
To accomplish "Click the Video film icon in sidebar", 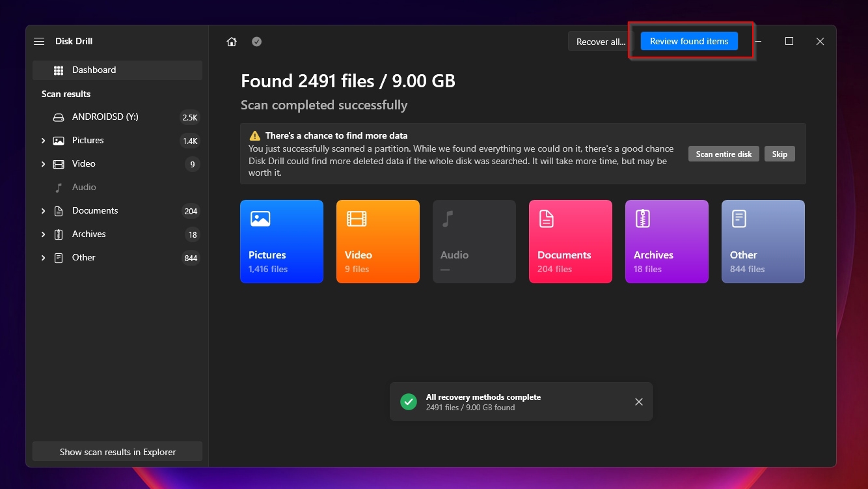I will tap(59, 164).
